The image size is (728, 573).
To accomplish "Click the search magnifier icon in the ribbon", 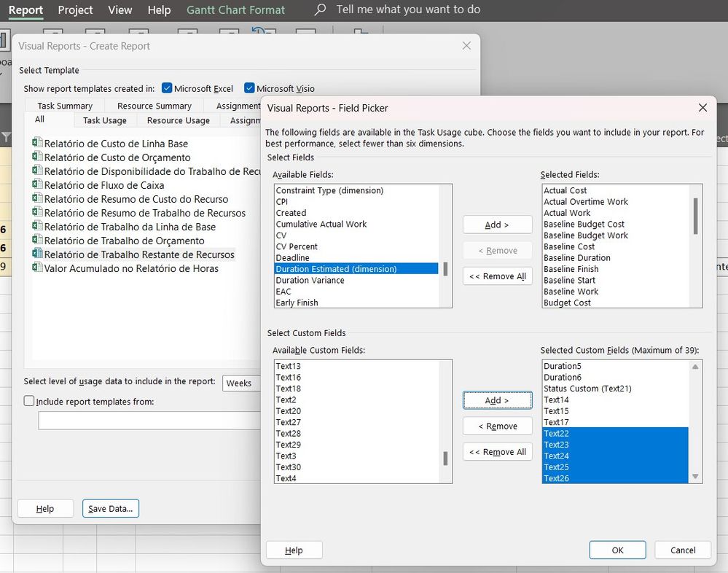I will click(x=320, y=10).
